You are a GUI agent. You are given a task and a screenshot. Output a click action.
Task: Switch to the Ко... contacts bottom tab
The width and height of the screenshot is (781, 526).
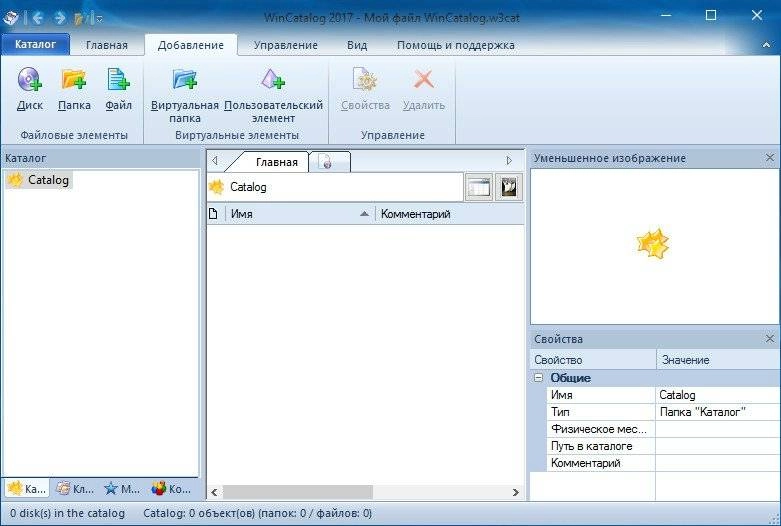coord(171,489)
